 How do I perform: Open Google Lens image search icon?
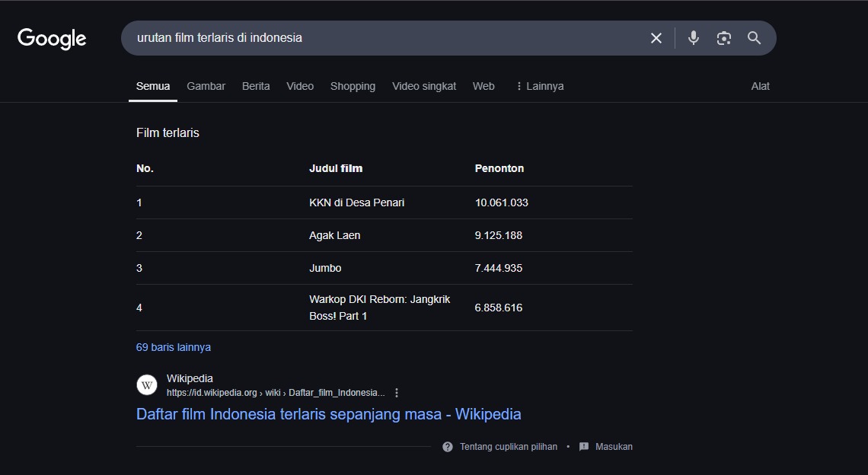point(723,38)
